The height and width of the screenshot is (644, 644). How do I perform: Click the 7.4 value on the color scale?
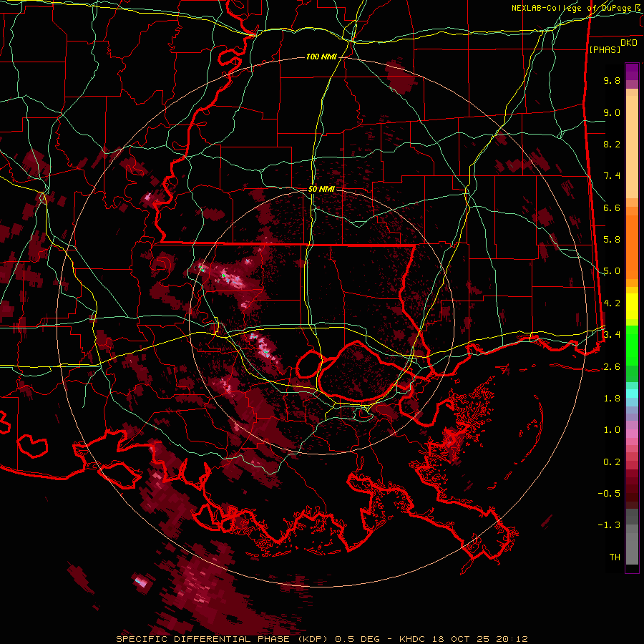(x=612, y=176)
